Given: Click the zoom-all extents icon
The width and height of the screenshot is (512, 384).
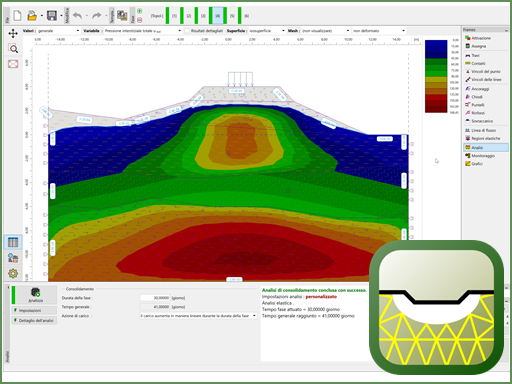Looking at the screenshot, I should pos(13,64).
